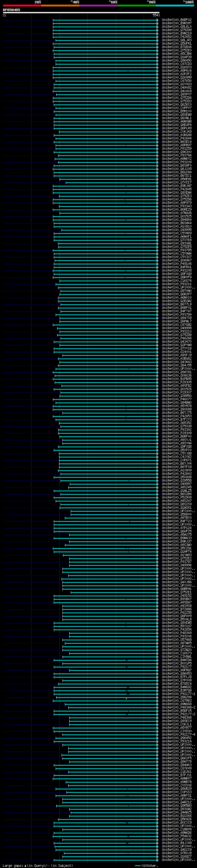Open hit UniRef100_B5M1Y0

176,111
